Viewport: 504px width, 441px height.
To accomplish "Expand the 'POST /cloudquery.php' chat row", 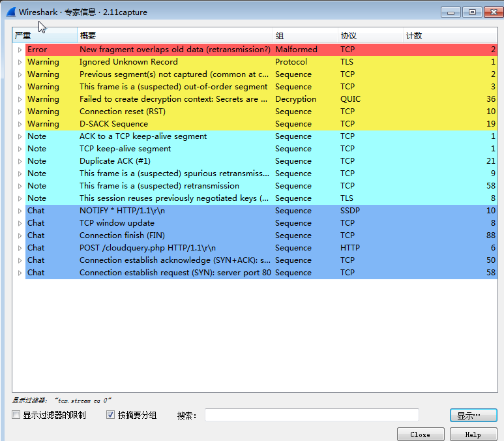I will (x=20, y=248).
